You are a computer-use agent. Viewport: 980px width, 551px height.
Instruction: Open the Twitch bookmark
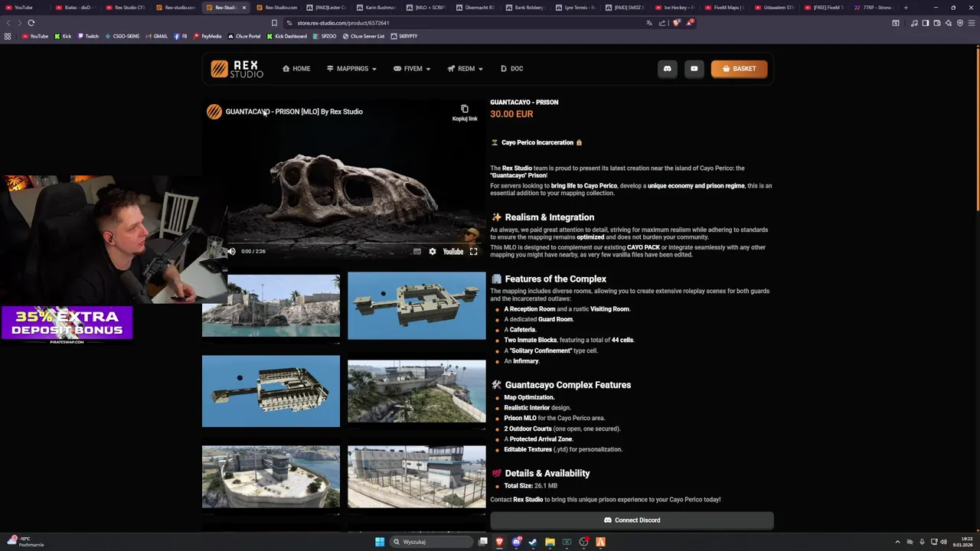(x=87, y=36)
